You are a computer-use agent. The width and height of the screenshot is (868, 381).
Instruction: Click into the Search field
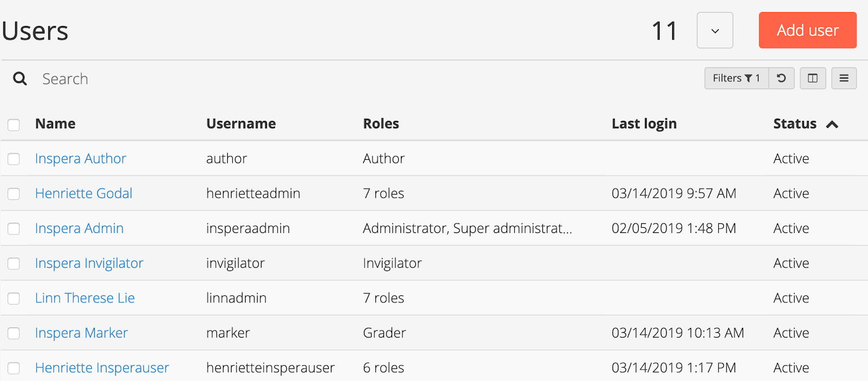[x=325, y=79]
